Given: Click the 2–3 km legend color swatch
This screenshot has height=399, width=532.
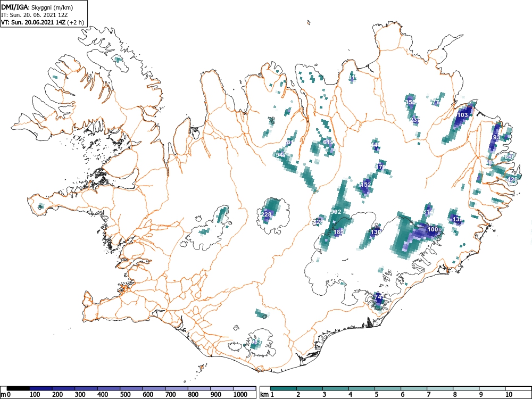Looking at the screenshot, I should [x=310, y=388].
